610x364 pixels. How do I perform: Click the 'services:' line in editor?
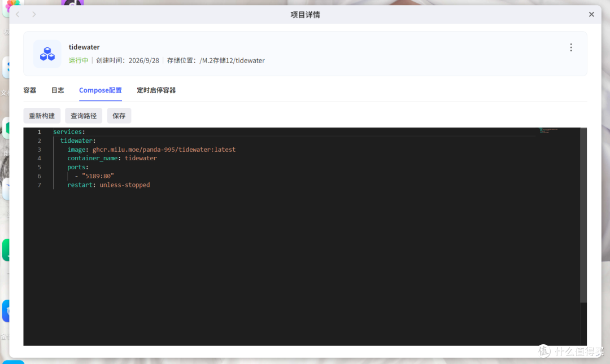(69, 132)
